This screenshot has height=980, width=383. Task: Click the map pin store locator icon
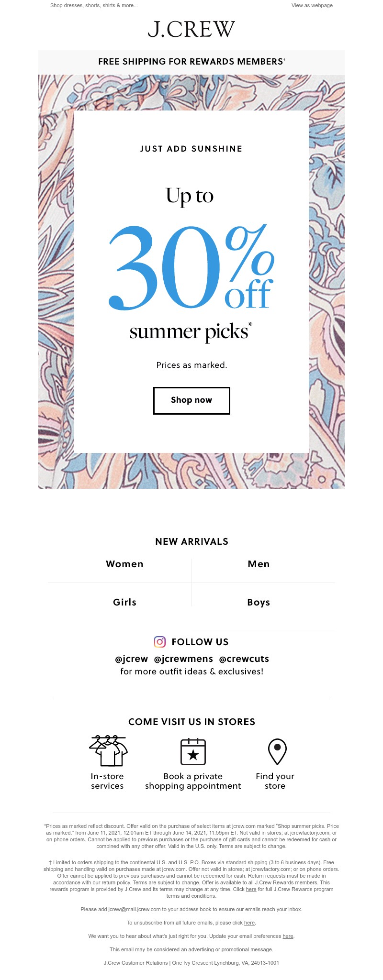point(277,751)
